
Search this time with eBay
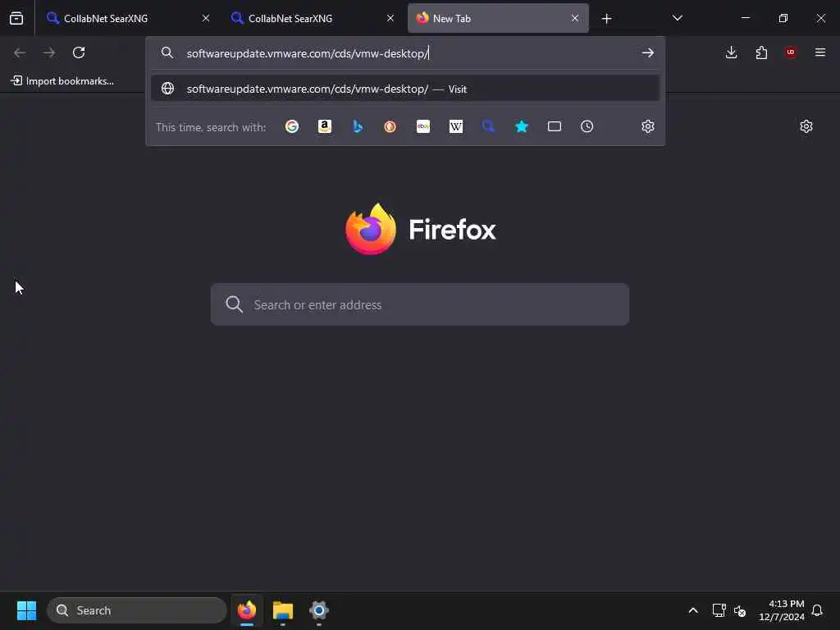tap(423, 126)
